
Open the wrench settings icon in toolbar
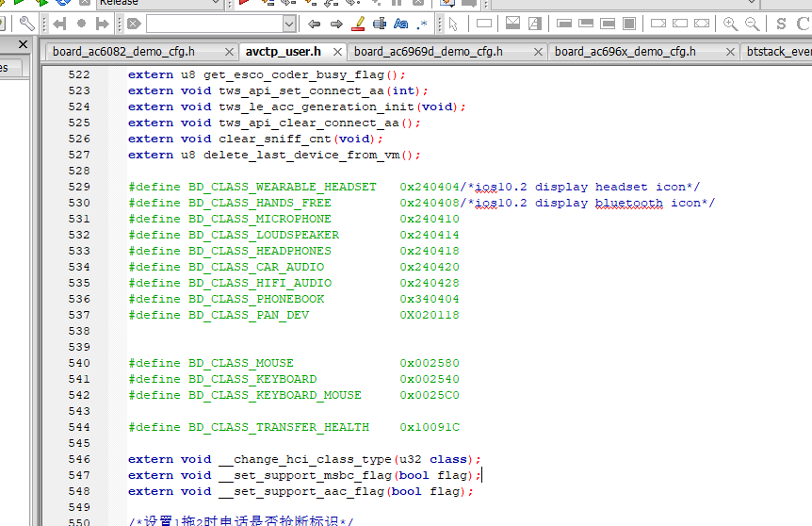pyautogui.click(x=27, y=24)
